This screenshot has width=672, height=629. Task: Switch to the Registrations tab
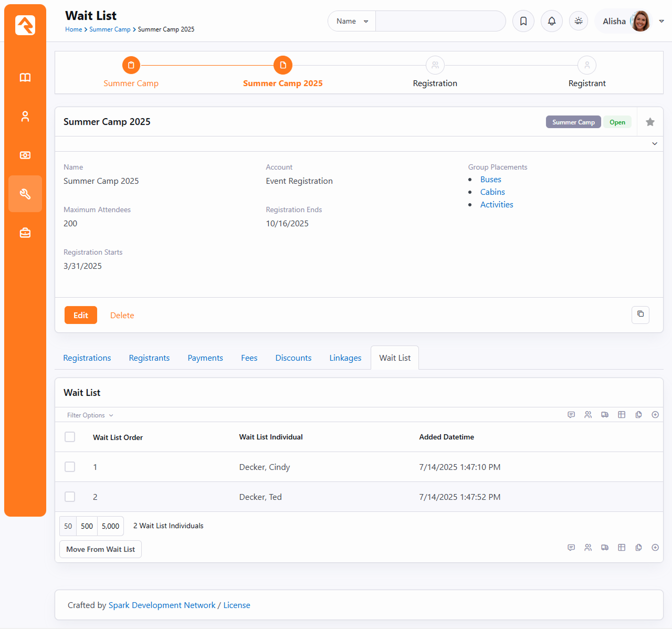coord(87,358)
